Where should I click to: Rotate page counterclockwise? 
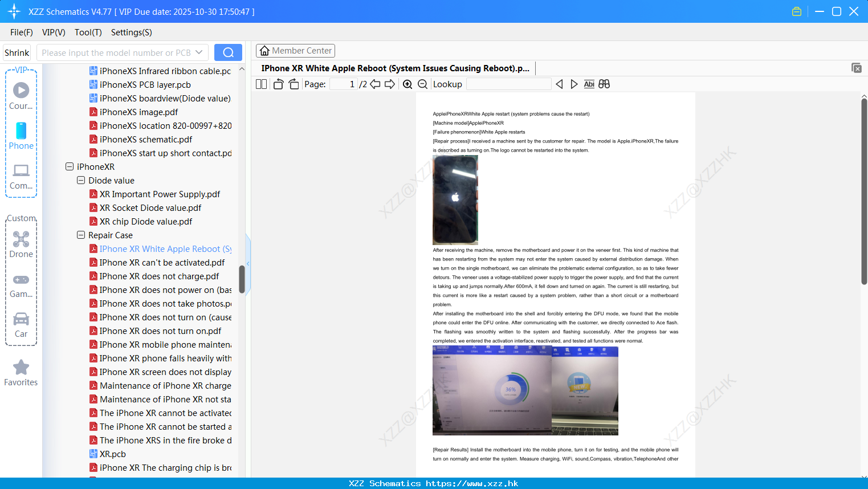coord(278,84)
